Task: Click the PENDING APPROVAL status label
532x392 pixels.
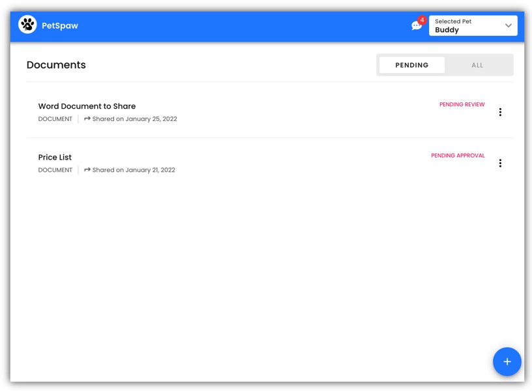Action: [458, 156]
